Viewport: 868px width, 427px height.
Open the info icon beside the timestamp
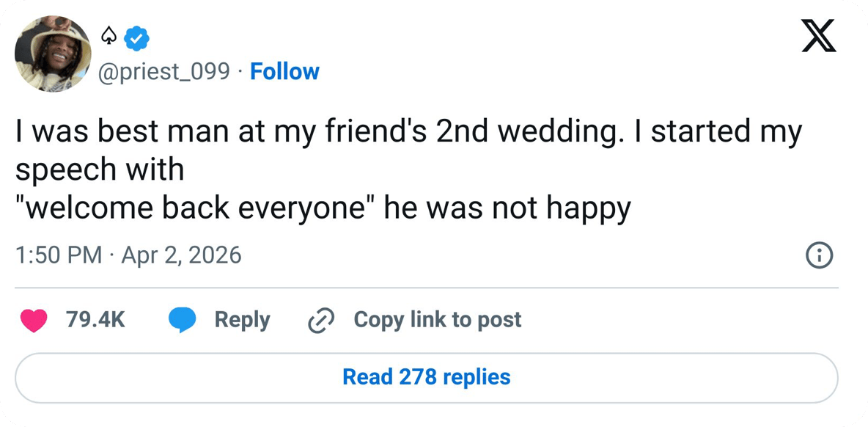(819, 255)
